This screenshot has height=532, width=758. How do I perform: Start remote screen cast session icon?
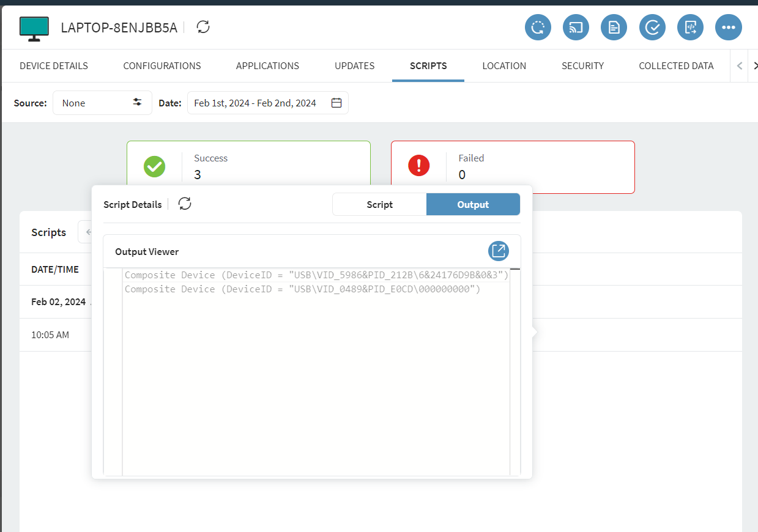(x=576, y=28)
